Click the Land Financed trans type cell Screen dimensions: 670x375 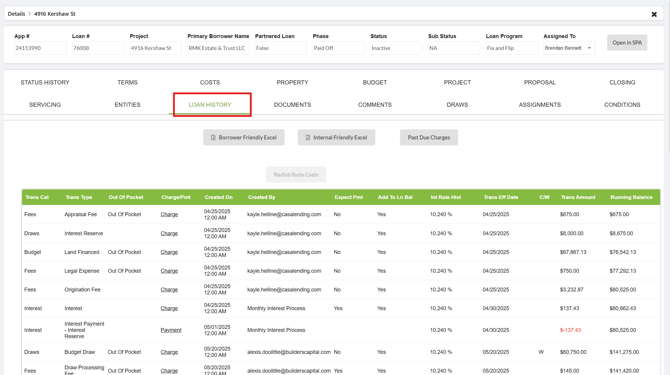82,252
